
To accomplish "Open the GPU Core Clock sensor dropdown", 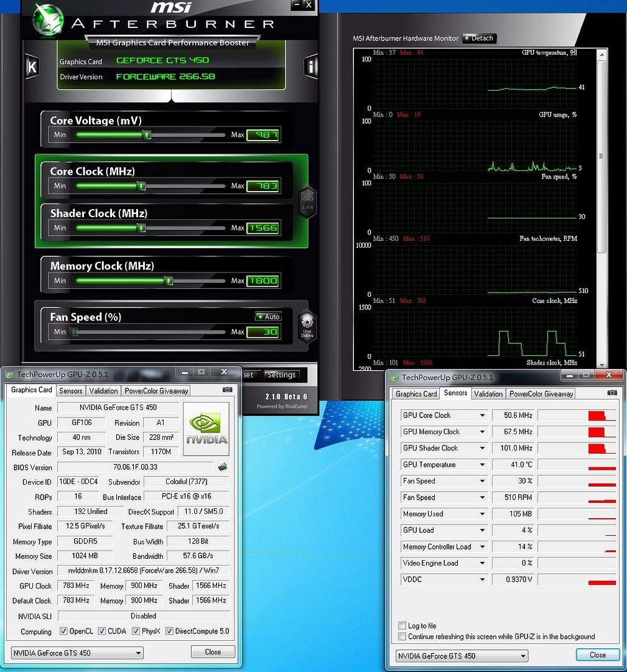I will coord(482,415).
